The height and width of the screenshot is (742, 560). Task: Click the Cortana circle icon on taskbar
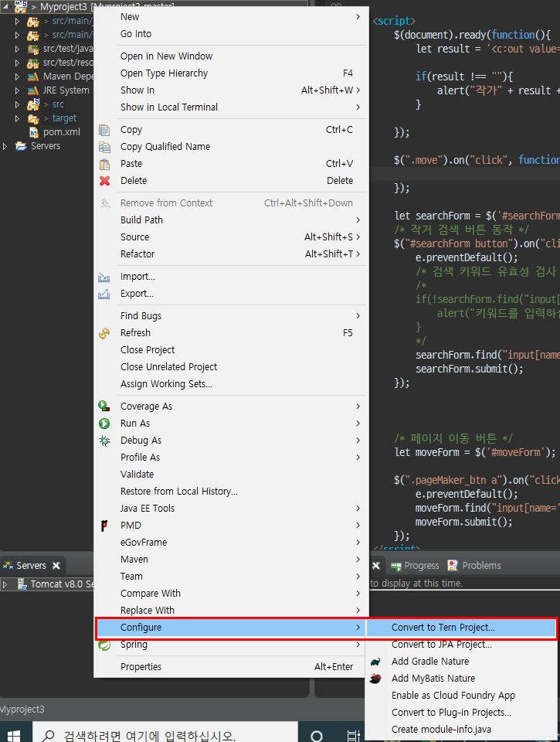coord(317,736)
